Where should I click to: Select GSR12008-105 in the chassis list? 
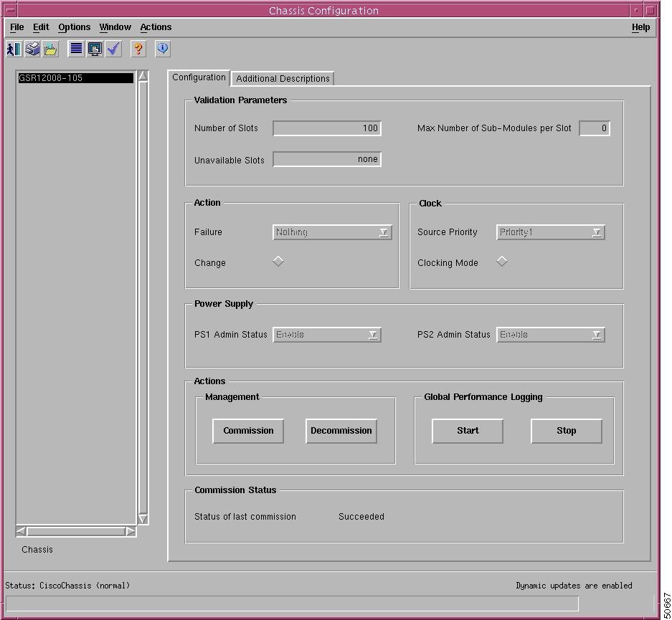75,78
